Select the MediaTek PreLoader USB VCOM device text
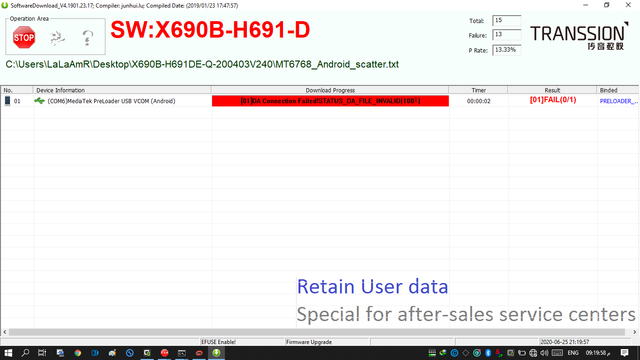This screenshot has width=640, height=360. [111, 101]
